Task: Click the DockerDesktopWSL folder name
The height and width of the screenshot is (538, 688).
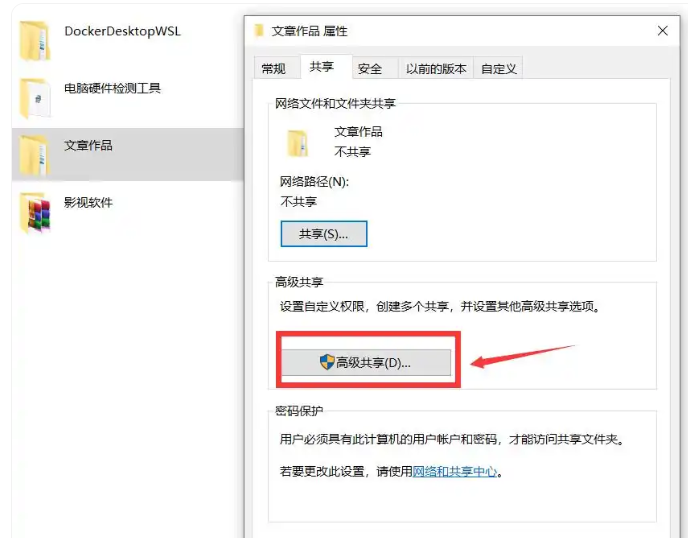Action: click(122, 31)
